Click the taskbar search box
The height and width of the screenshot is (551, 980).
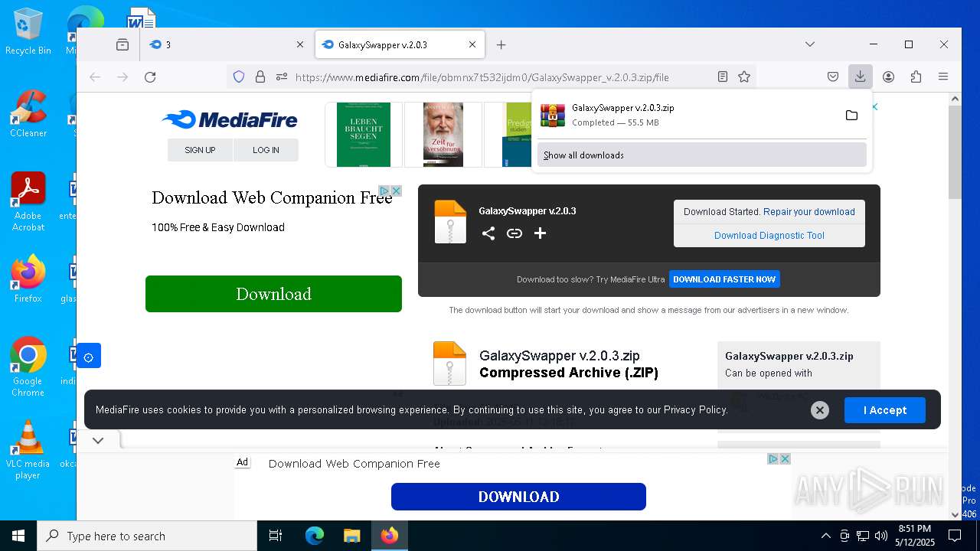(147, 536)
